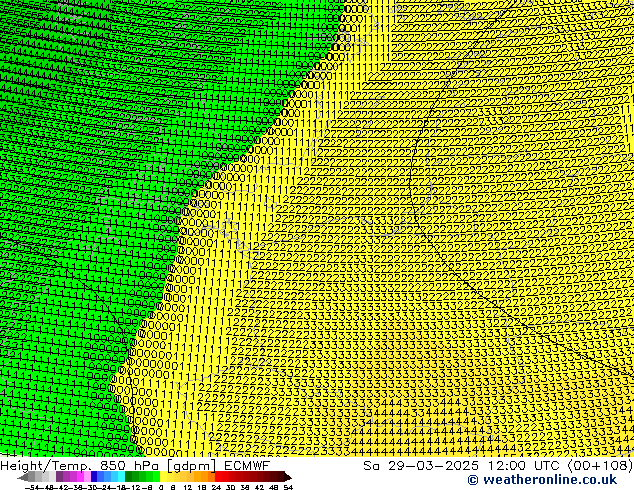Click the dark red right arrow of the color scale
The width and height of the screenshot is (634, 490).
click(287, 477)
